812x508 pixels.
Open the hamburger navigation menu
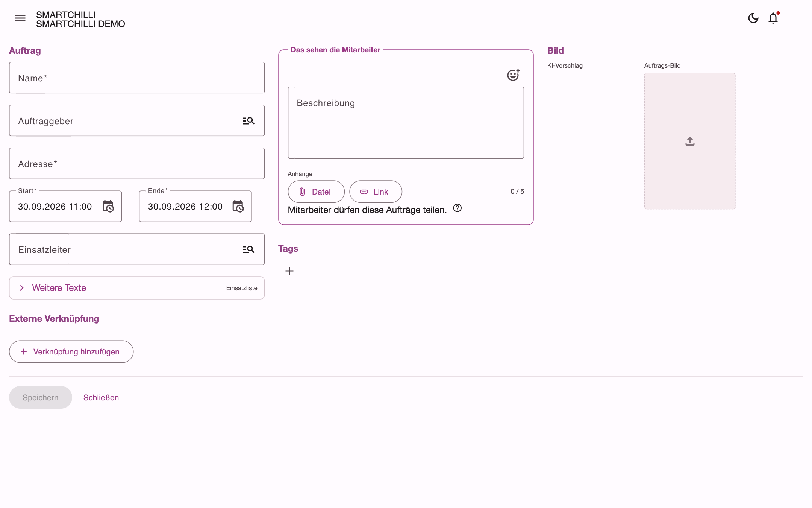point(20,18)
